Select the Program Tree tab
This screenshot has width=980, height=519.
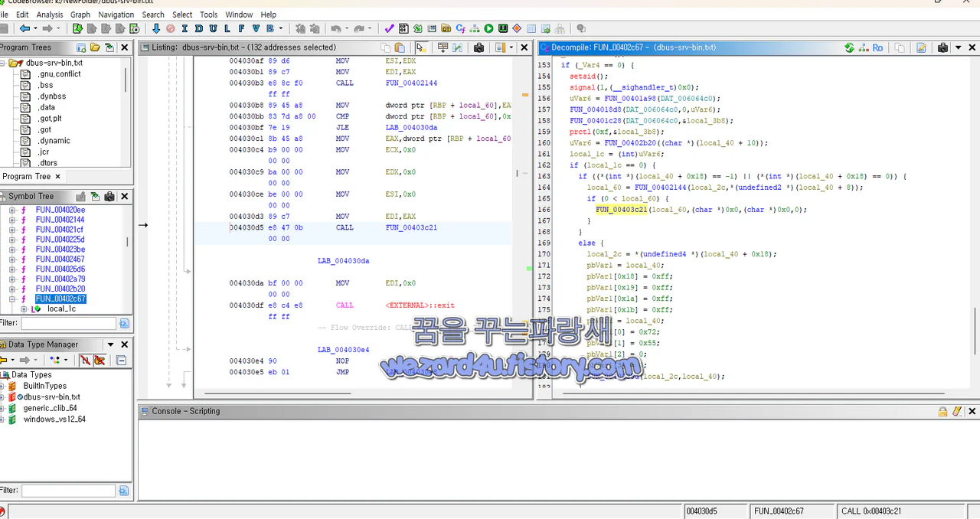click(27, 176)
